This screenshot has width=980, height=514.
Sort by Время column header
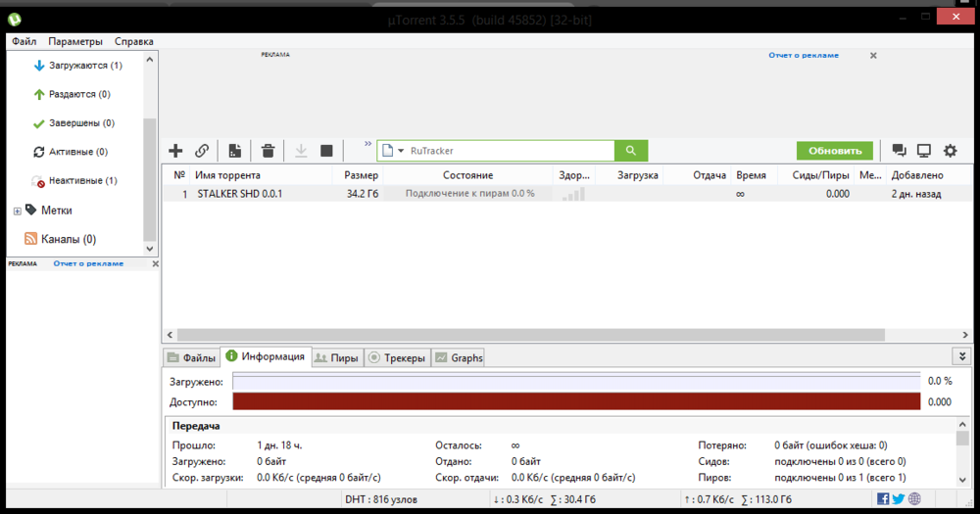(x=752, y=175)
